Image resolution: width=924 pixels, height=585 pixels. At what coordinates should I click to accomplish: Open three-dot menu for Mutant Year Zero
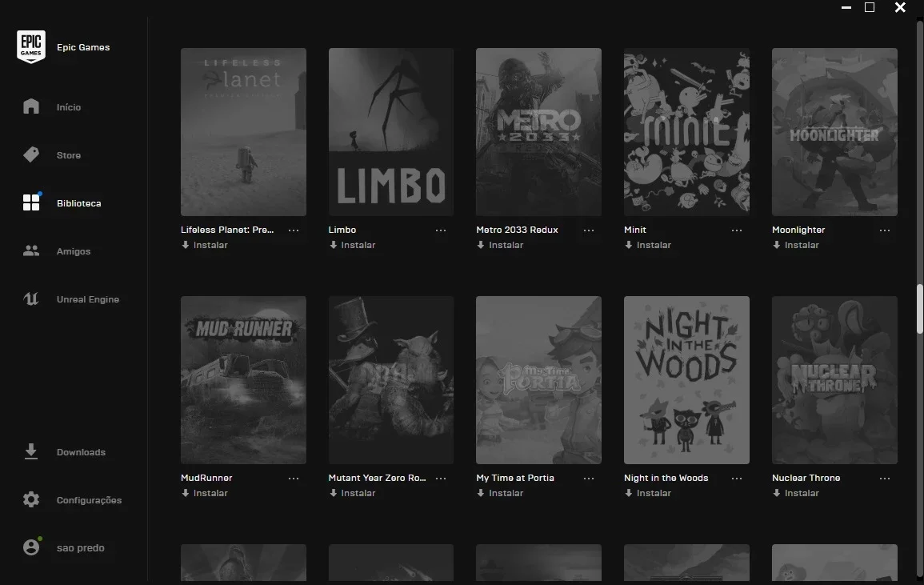[441, 479]
